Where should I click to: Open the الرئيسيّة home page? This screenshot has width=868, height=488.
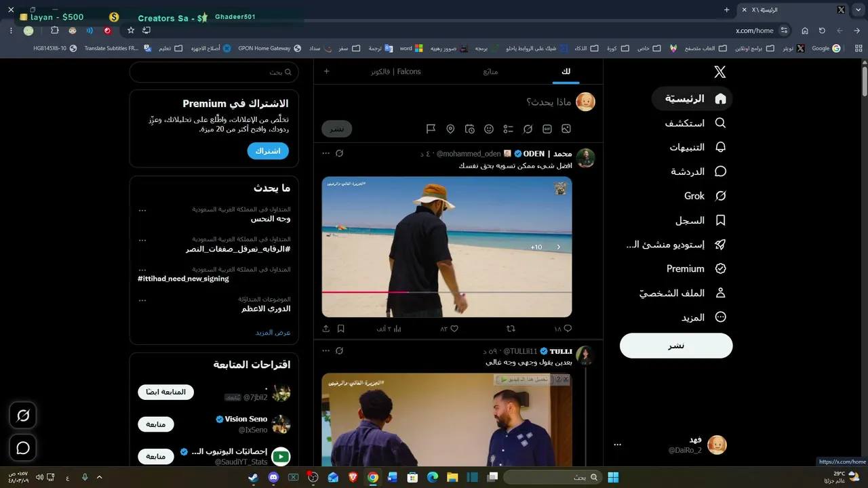click(x=692, y=98)
